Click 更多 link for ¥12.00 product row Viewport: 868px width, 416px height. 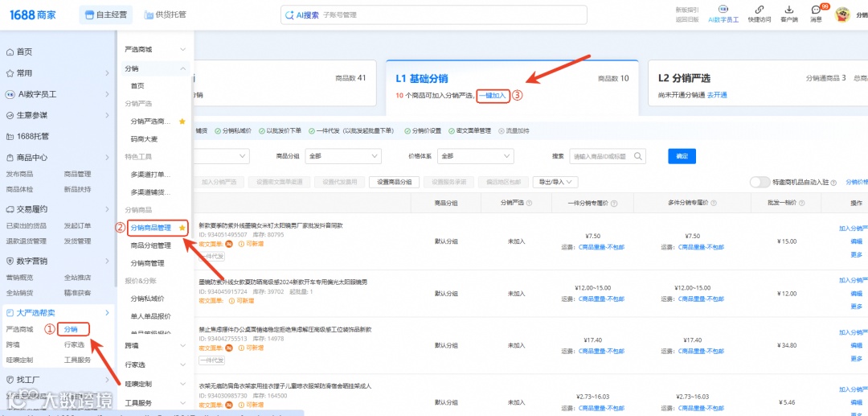[857, 307]
